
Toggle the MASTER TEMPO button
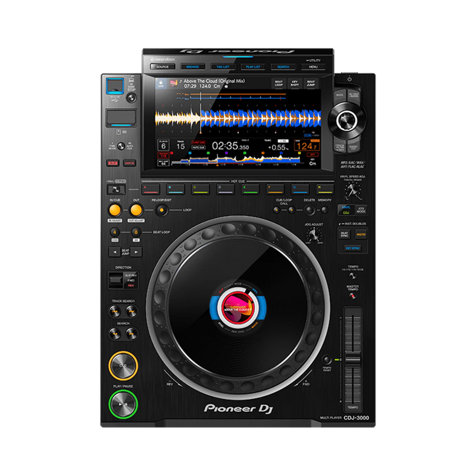click(x=353, y=296)
